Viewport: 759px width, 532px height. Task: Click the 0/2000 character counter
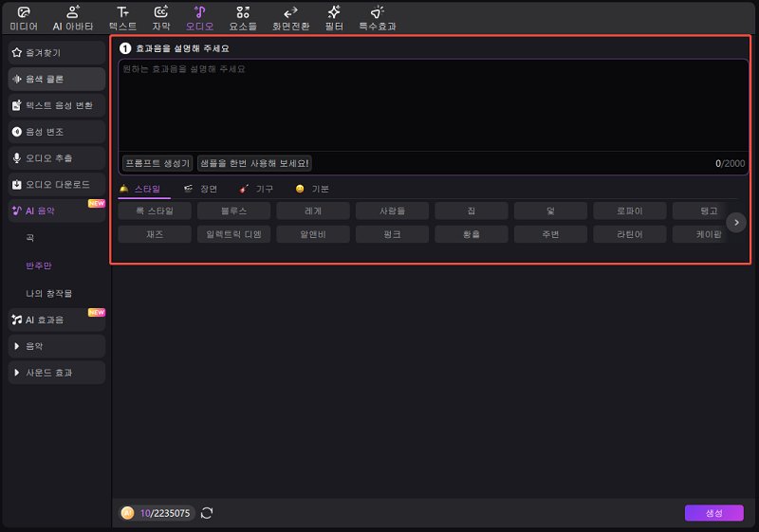(730, 163)
